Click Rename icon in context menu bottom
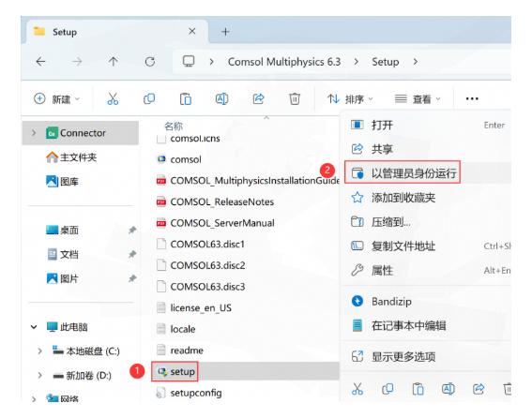The image size is (532, 418). (x=448, y=389)
